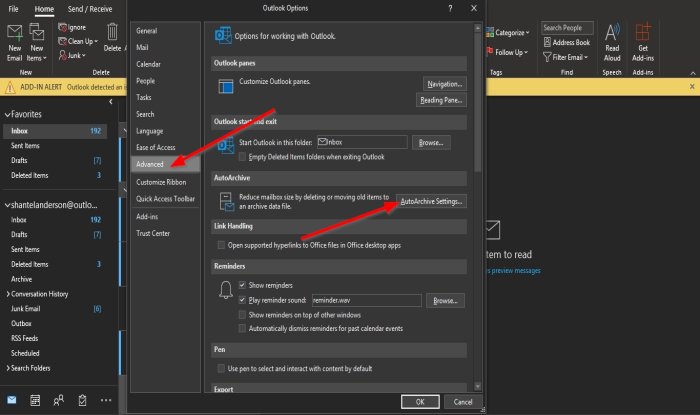Expand the Conversation History folder
700x415 pixels.
(8, 294)
